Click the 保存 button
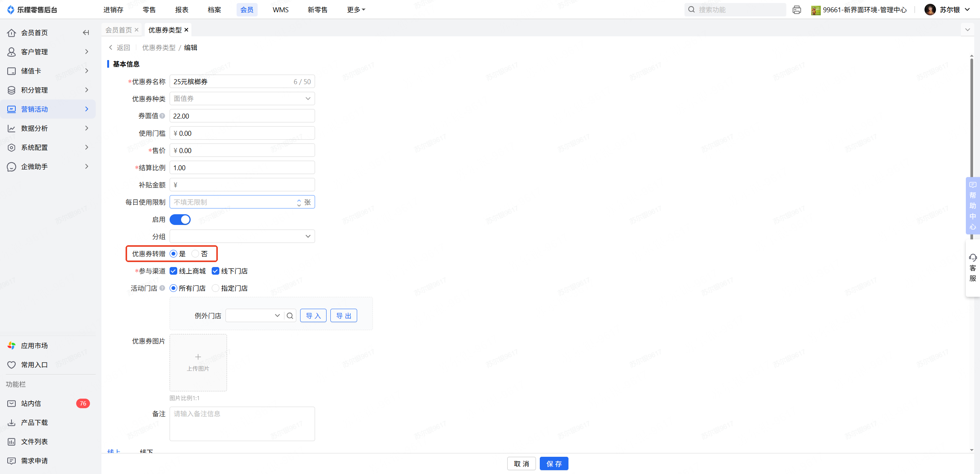The height and width of the screenshot is (474, 980). pyautogui.click(x=554, y=464)
